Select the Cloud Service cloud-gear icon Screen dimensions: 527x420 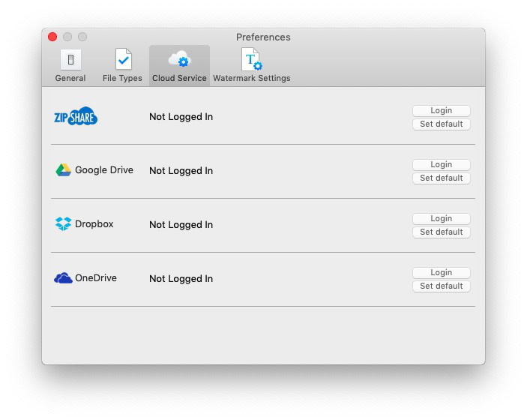tap(179, 59)
